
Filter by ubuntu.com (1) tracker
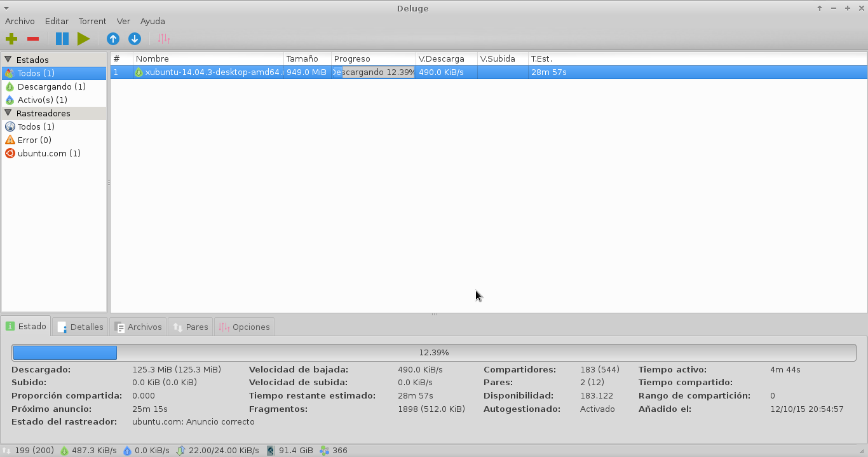[x=54, y=153]
